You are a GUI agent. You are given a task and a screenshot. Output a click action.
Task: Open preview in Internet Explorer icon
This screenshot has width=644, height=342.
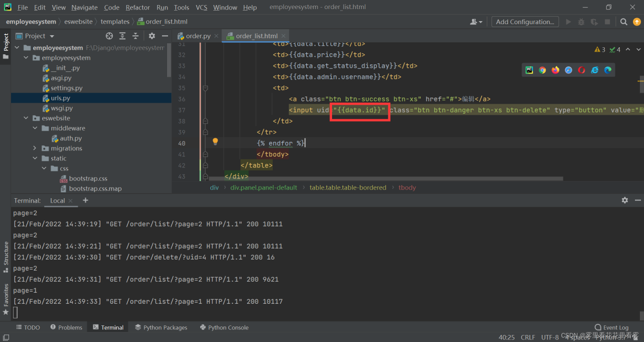pyautogui.click(x=595, y=70)
